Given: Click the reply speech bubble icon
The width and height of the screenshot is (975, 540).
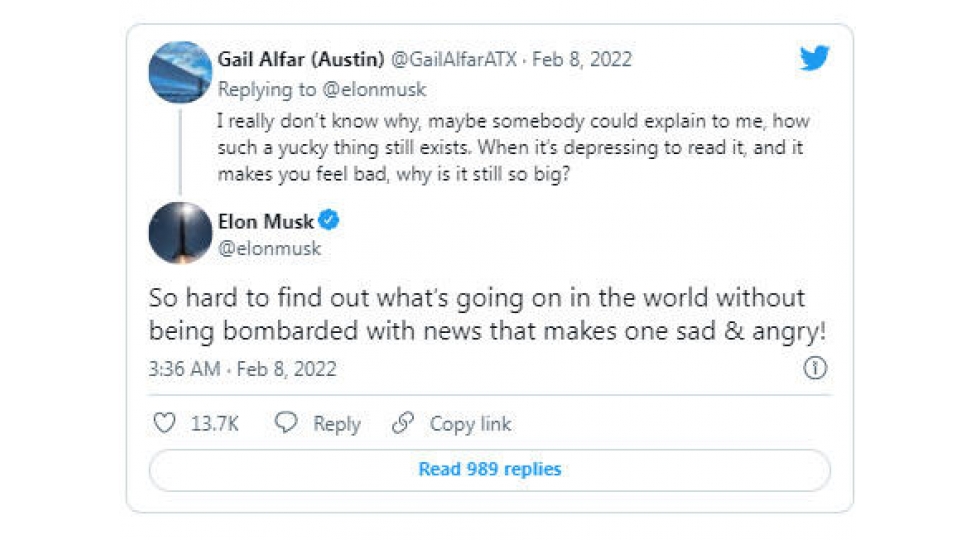Looking at the screenshot, I should pyautogui.click(x=286, y=424).
